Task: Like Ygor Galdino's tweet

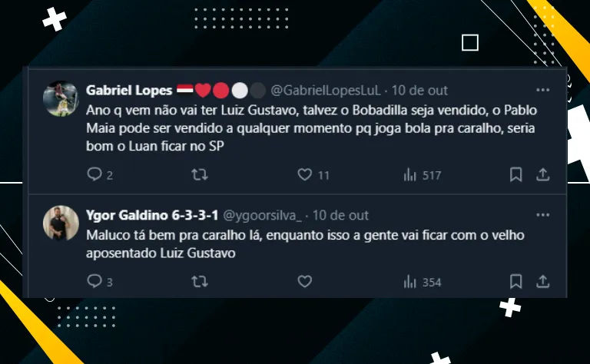Action: [x=305, y=281]
